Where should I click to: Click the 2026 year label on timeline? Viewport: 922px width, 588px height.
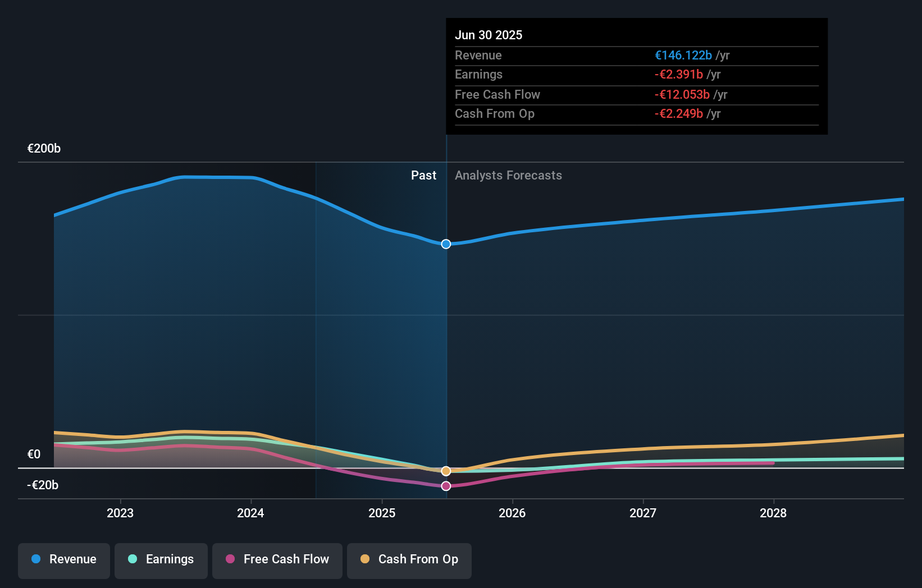click(x=512, y=513)
